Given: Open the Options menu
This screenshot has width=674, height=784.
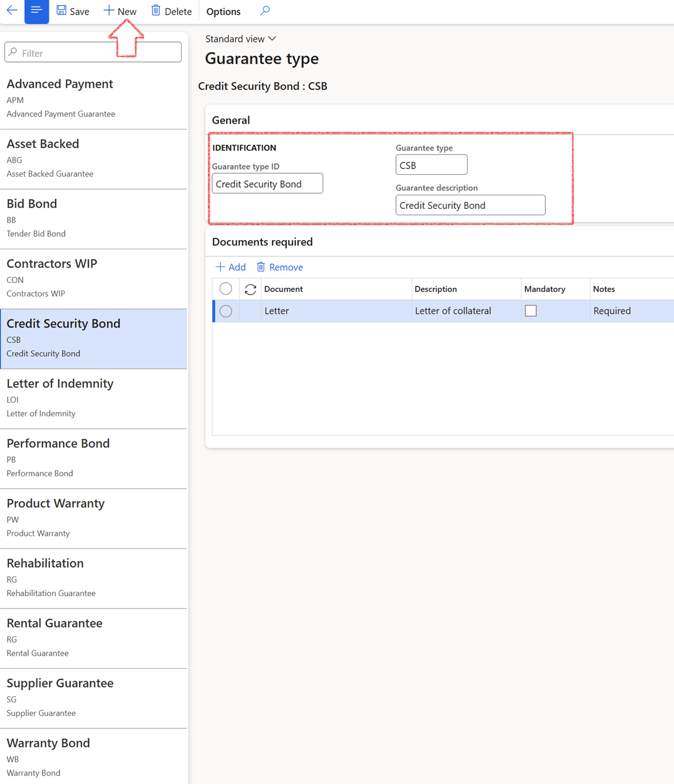Looking at the screenshot, I should tap(223, 11).
